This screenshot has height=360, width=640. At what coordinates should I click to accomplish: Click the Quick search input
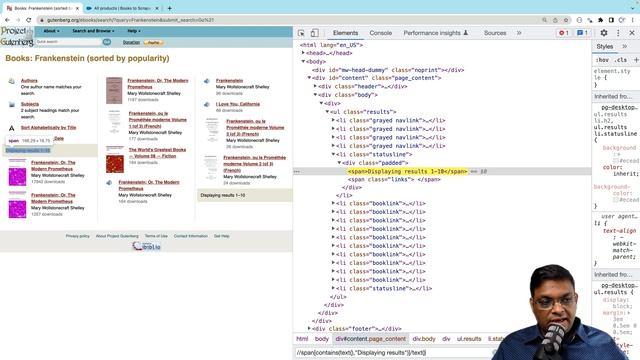point(68,42)
